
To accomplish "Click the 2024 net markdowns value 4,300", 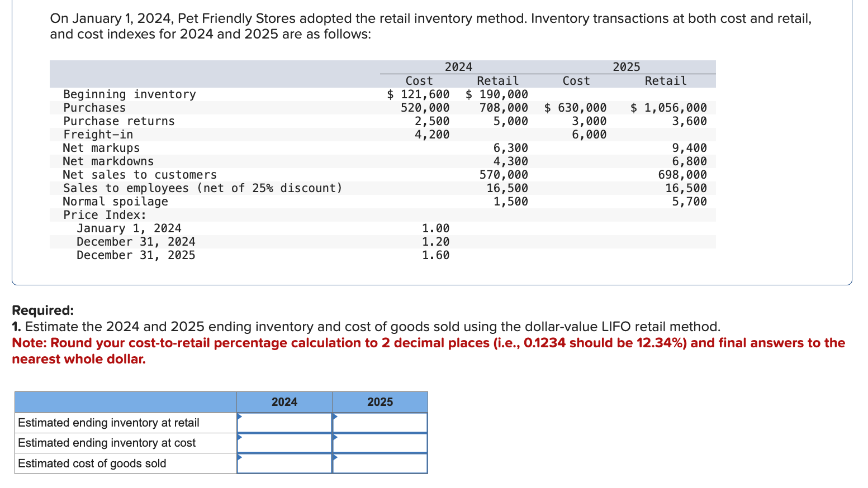I will click(x=511, y=161).
